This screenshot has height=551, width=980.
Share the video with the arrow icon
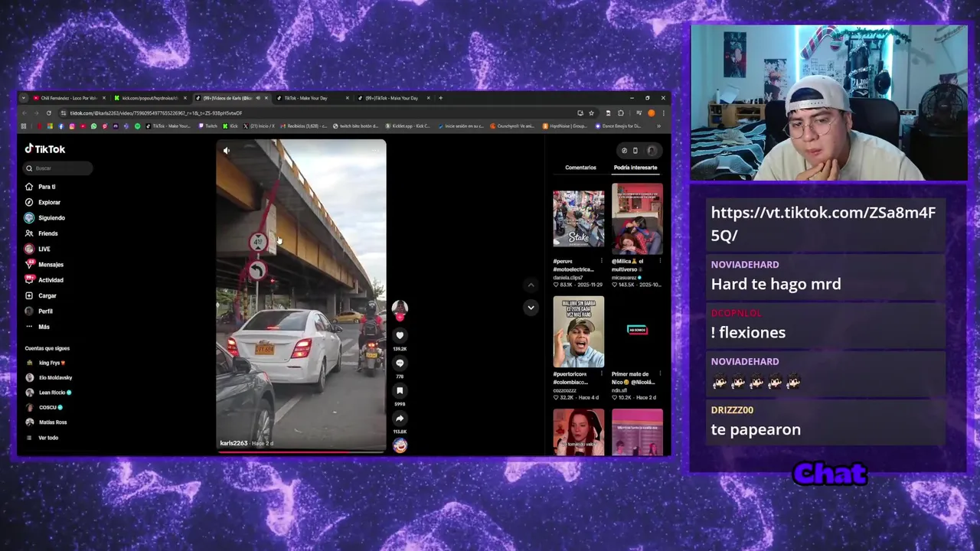click(x=400, y=419)
